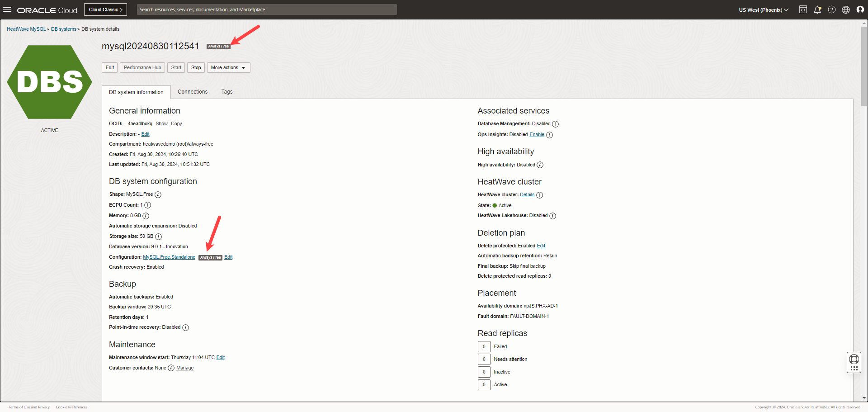This screenshot has width=868, height=412.
Task: Expand the More actions dropdown
Action: pyautogui.click(x=228, y=68)
